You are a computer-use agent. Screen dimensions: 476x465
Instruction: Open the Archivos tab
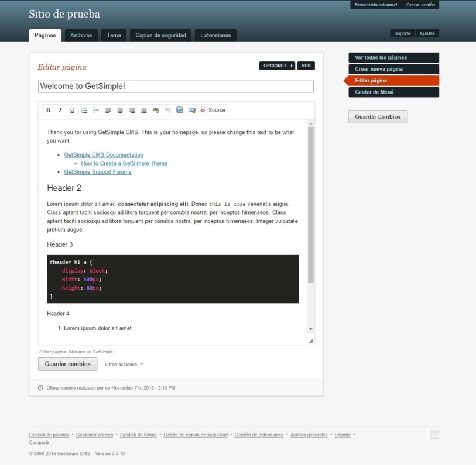point(81,35)
